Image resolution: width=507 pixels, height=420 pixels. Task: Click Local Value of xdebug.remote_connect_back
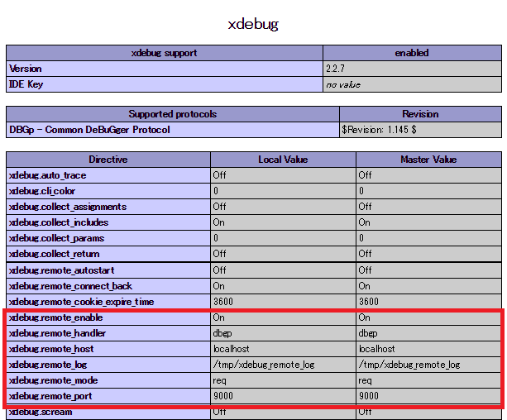click(x=283, y=286)
